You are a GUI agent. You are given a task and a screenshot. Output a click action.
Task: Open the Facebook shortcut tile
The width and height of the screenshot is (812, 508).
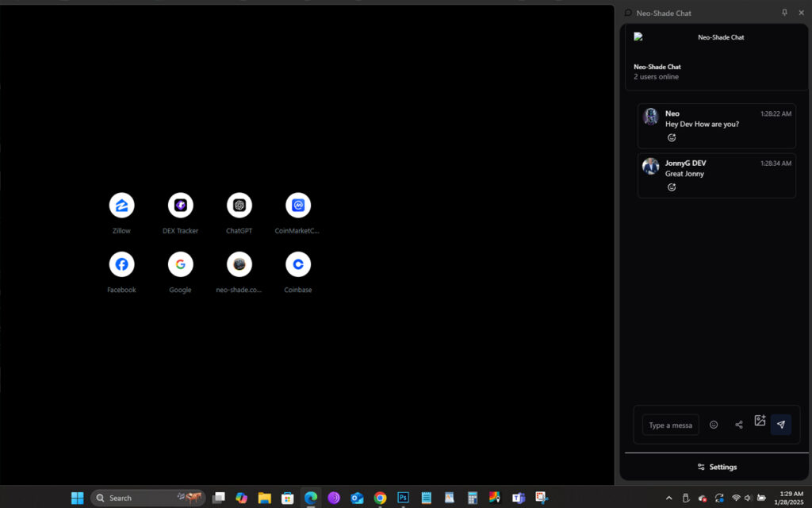121,264
